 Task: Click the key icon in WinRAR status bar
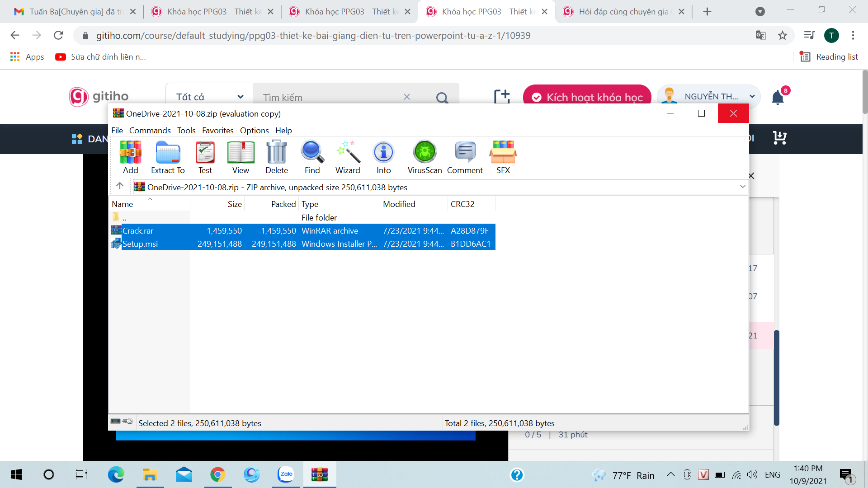[x=128, y=422]
